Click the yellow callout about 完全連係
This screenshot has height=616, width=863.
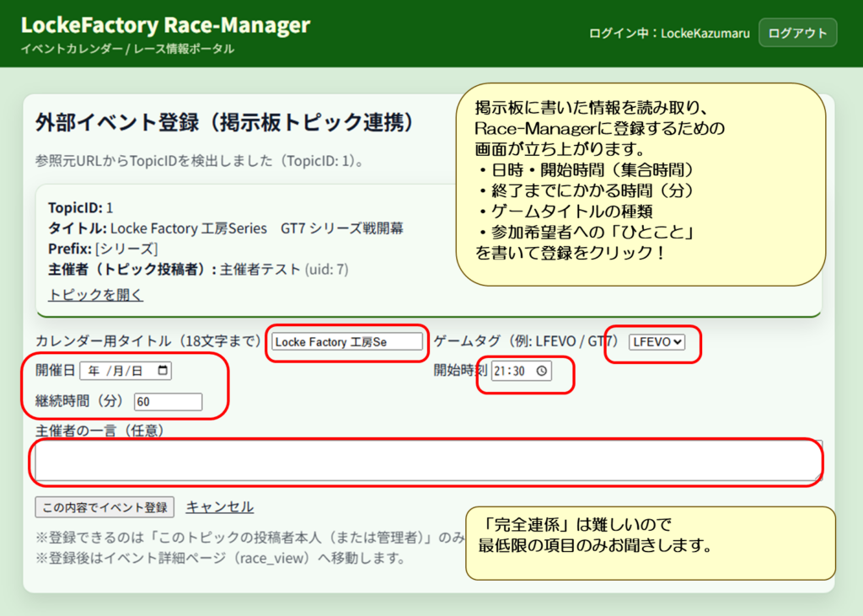pyautogui.click(x=650, y=544)
